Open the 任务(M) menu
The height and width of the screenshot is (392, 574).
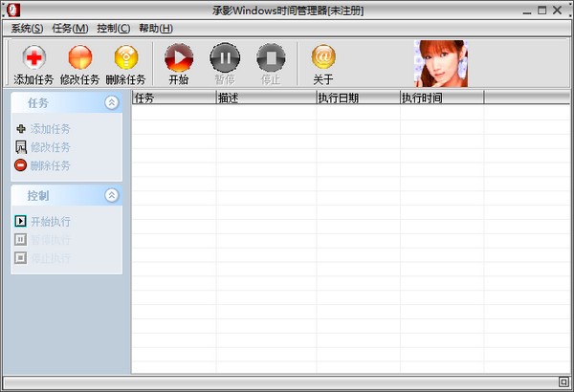point(70,28)
